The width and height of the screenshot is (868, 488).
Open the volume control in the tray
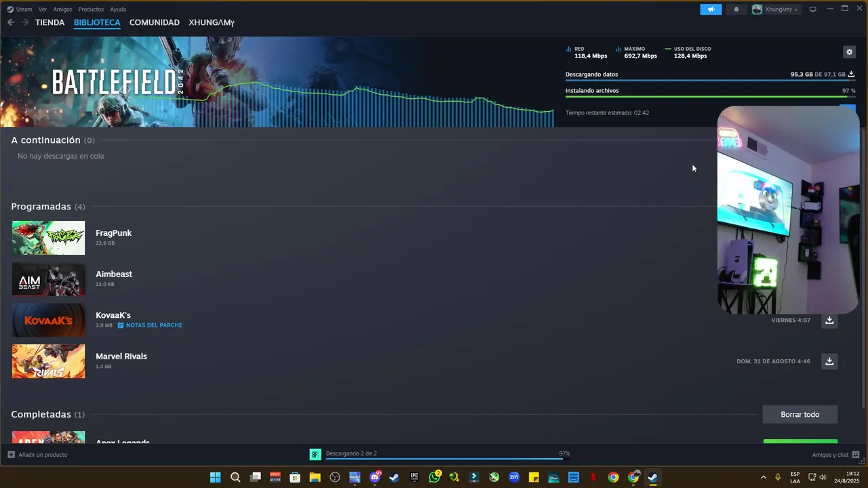tap(823, 477)
